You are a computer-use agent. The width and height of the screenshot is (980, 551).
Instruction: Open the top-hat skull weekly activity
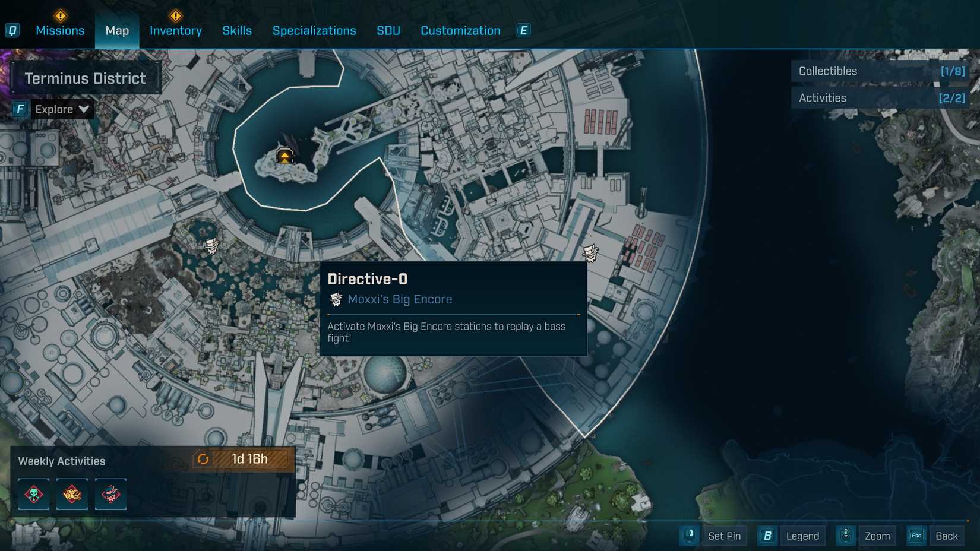pos(110,494)
